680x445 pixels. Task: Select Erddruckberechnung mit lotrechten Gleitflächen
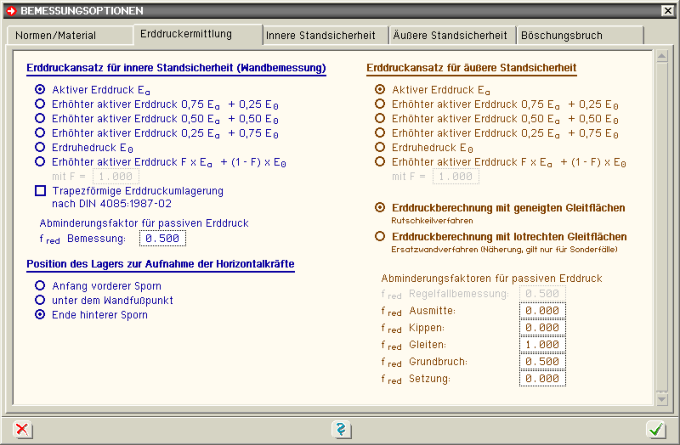coord(379,236)
